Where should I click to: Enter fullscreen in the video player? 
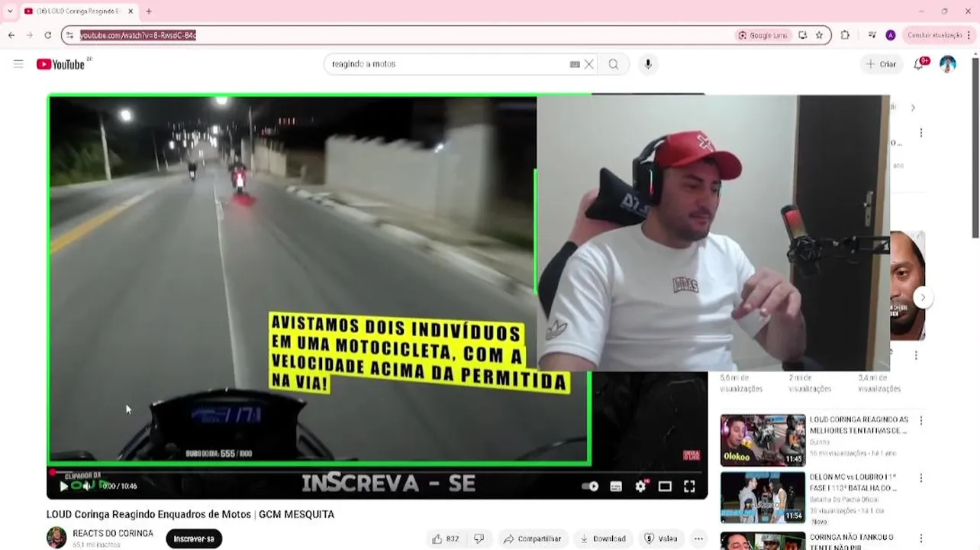pos(689,486)
